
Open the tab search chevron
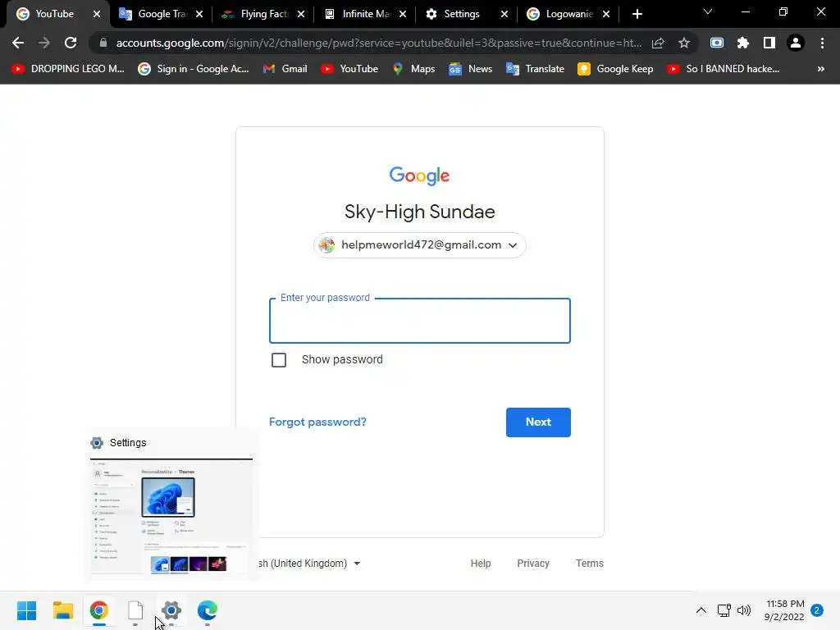coord(708,11)
